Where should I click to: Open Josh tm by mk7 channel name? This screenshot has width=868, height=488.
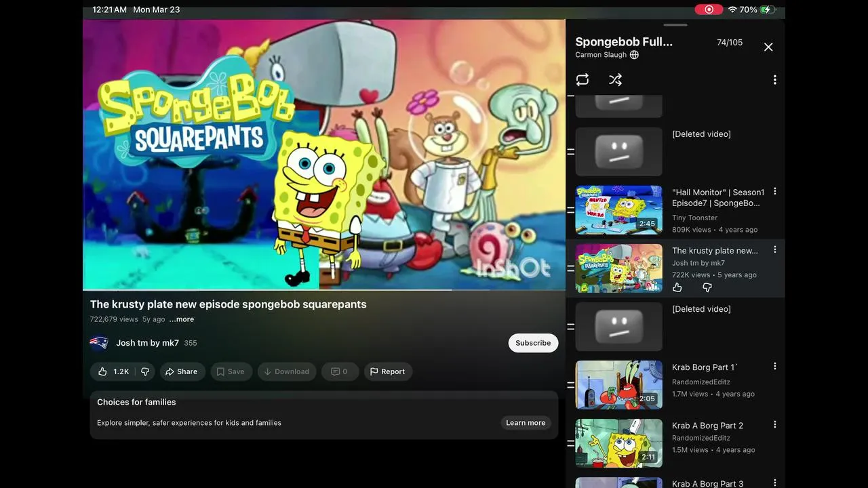click(x=147, y=343)
